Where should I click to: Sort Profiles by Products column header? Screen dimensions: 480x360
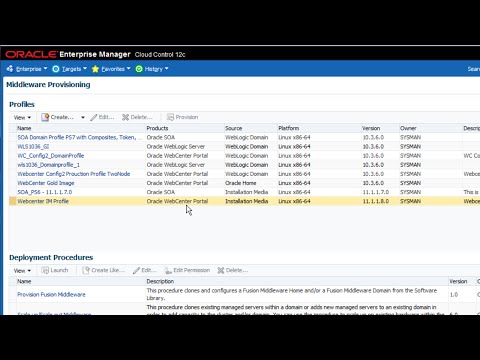click(x=157, y=128)
